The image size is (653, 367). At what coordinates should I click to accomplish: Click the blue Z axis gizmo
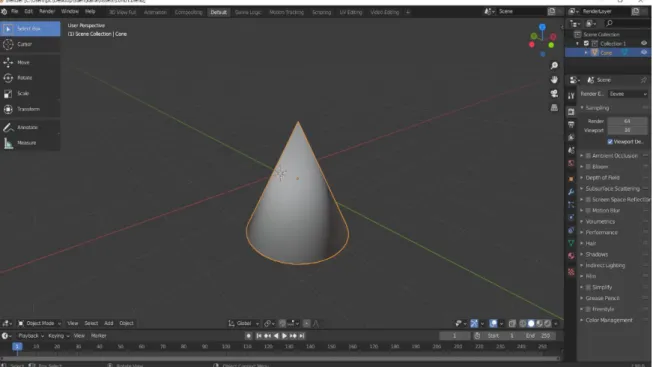[542, 27]
